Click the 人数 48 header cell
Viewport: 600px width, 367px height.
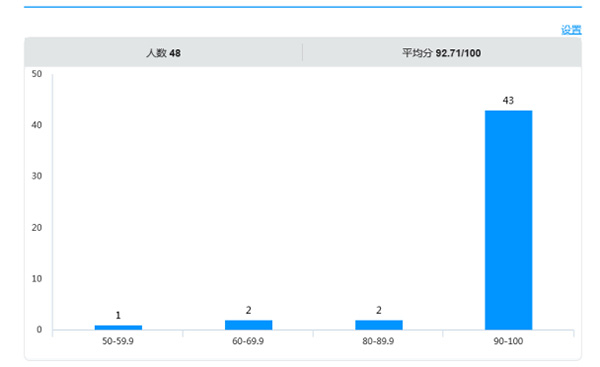tap(163, 53)
